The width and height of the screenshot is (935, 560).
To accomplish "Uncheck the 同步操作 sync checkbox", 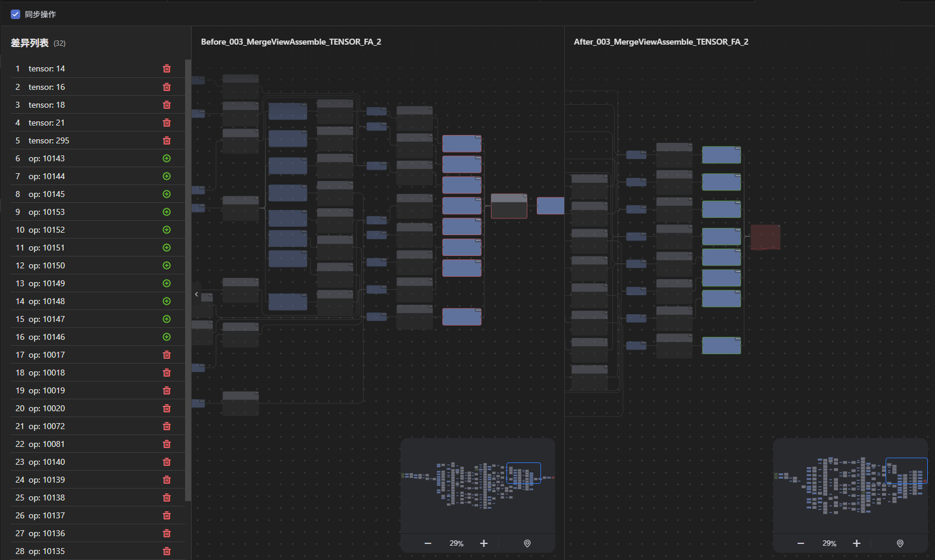I will point(15,14).
